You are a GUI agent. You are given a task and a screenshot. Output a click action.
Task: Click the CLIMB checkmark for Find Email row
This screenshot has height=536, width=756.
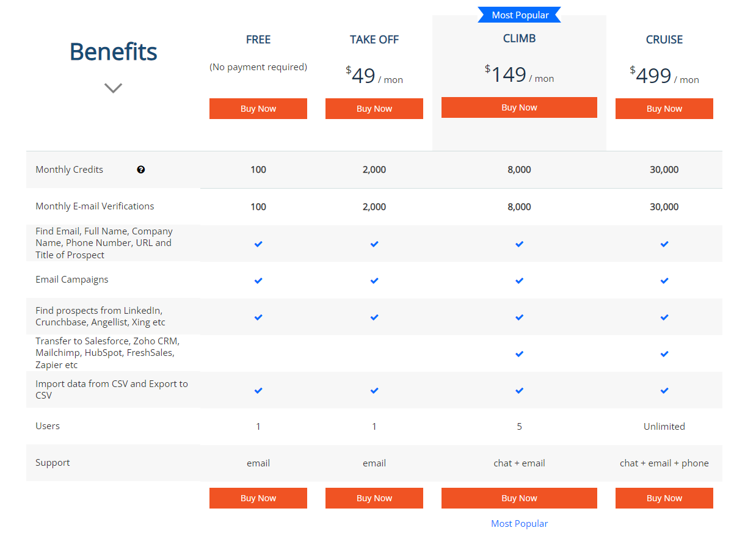point(519,244)
